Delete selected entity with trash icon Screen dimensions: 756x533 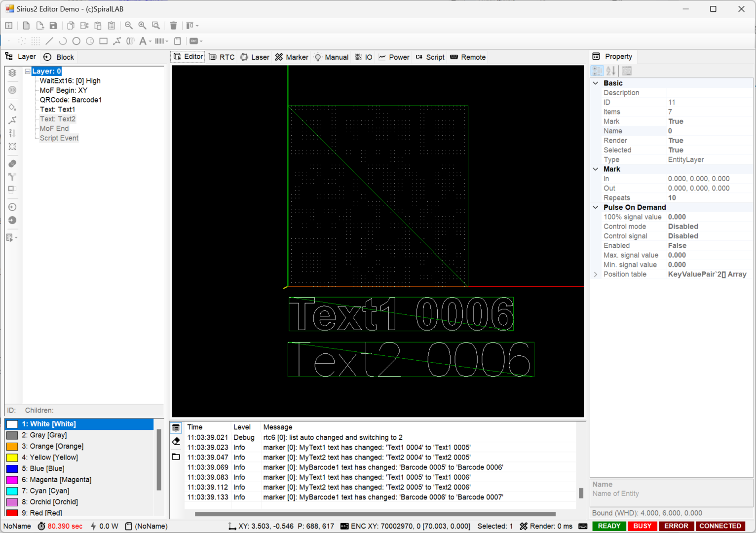173,26
